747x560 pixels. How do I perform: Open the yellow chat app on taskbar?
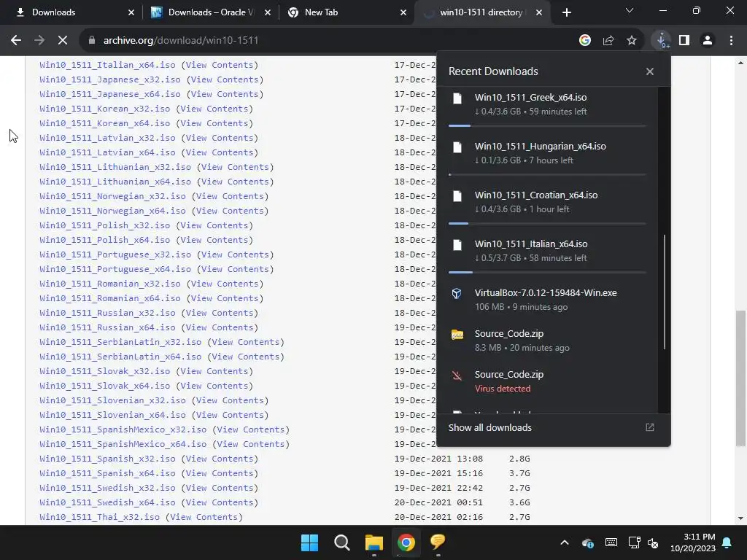pos(438,542)
